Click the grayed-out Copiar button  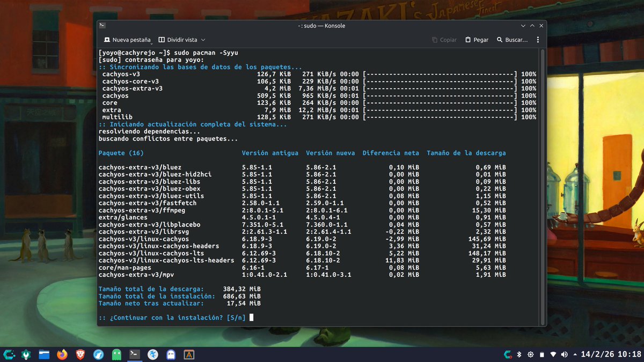(x=444, y=40)
